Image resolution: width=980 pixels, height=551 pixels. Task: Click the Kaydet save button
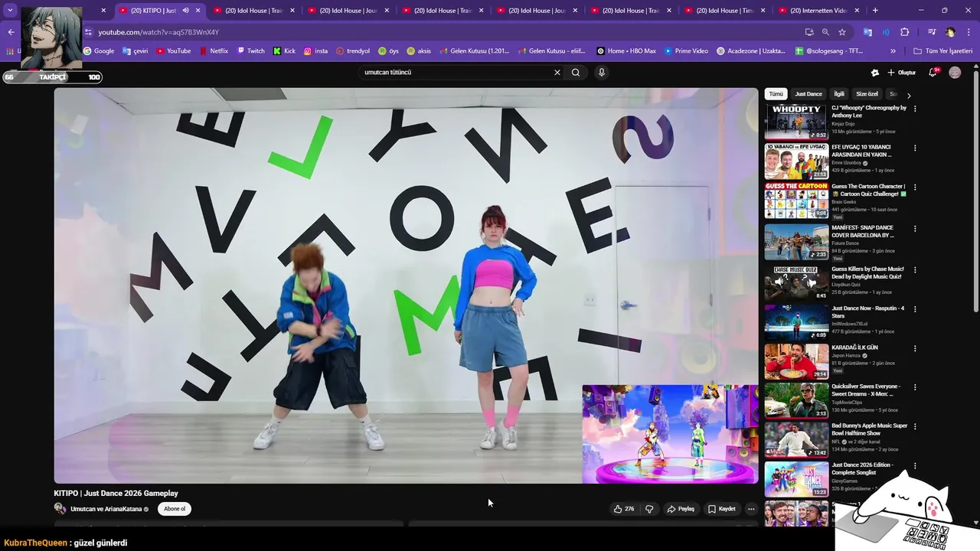tap(721, 509)
